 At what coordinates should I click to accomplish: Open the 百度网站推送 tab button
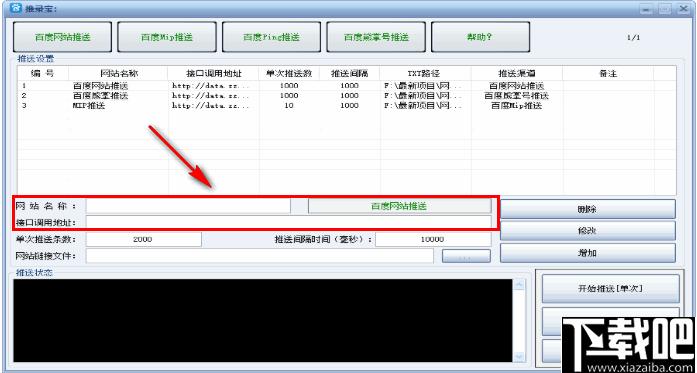tap(62, 37)
